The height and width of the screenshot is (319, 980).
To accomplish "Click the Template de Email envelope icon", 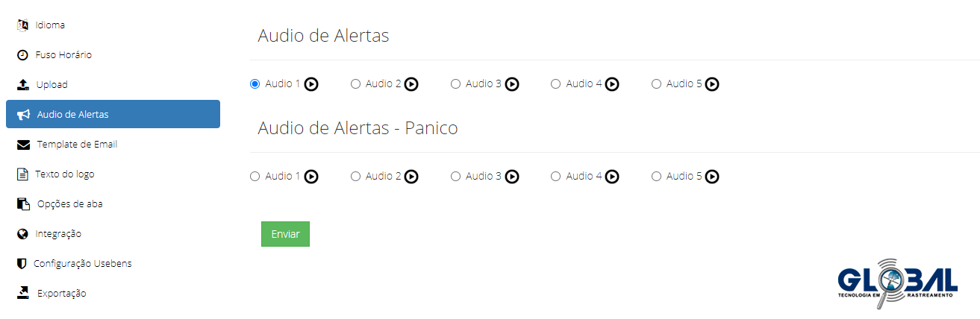I will 24,145.
